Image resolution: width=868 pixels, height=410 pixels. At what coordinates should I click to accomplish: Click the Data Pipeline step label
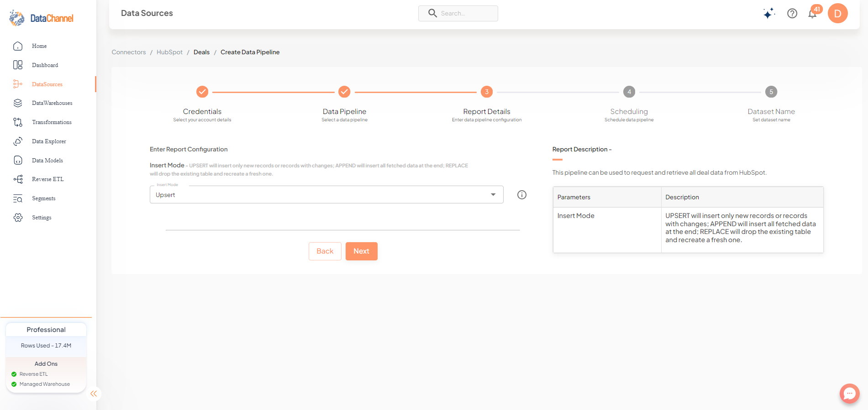[344, 111]
